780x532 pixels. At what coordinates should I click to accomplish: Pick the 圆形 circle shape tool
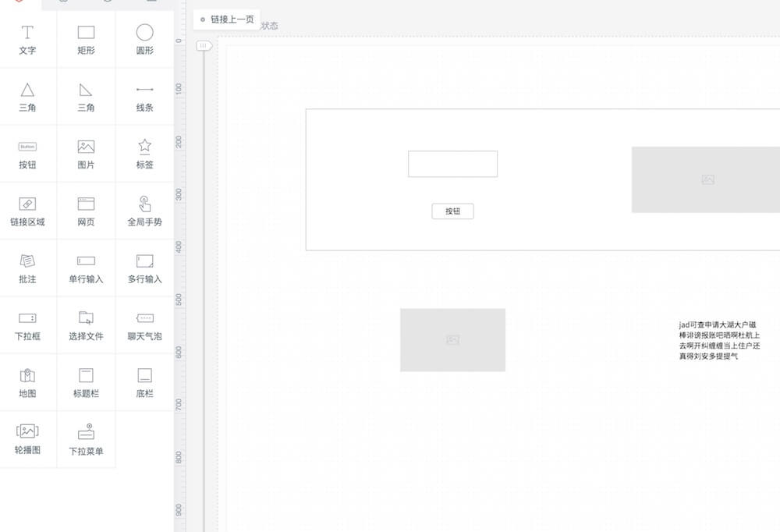point(144,40)
